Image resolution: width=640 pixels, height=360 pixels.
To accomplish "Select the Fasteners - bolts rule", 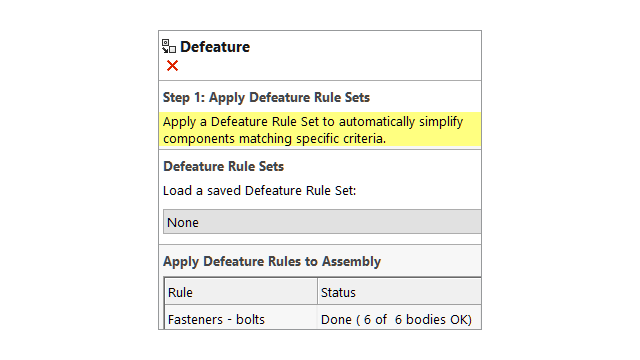I will pyautogui.click(x=216, y=319).
